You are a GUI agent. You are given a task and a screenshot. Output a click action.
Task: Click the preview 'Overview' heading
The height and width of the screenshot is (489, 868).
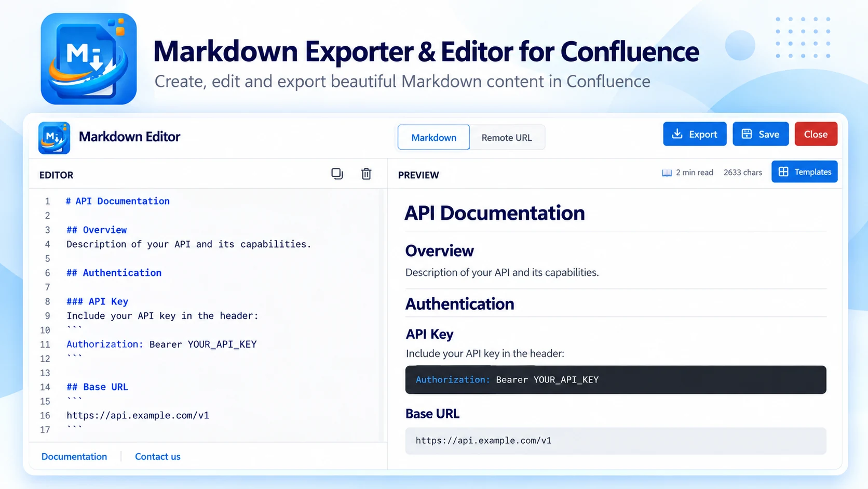439,251
